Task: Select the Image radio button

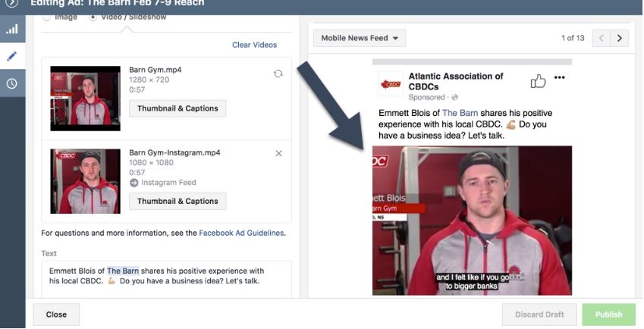Action: coord(46,17)
